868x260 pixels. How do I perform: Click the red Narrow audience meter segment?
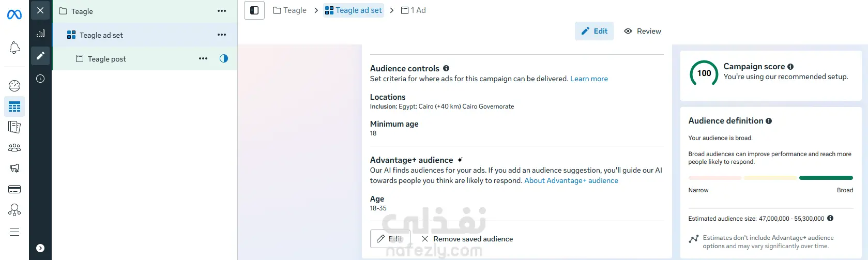pyautogui.click(x=715, y=178)
